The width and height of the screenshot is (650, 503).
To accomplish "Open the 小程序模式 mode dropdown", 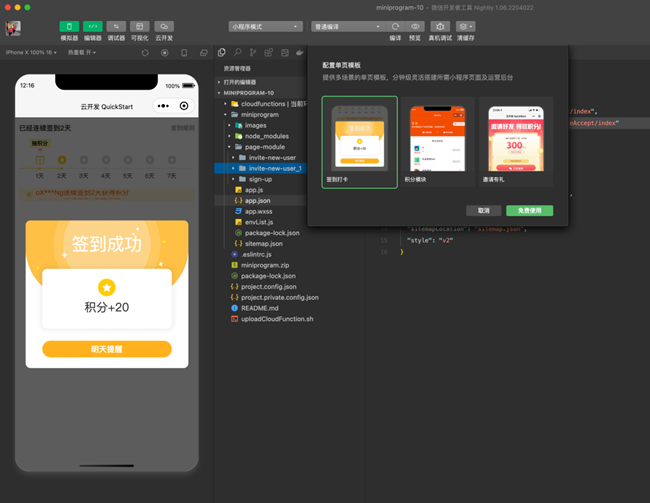I will click(265, 26).
